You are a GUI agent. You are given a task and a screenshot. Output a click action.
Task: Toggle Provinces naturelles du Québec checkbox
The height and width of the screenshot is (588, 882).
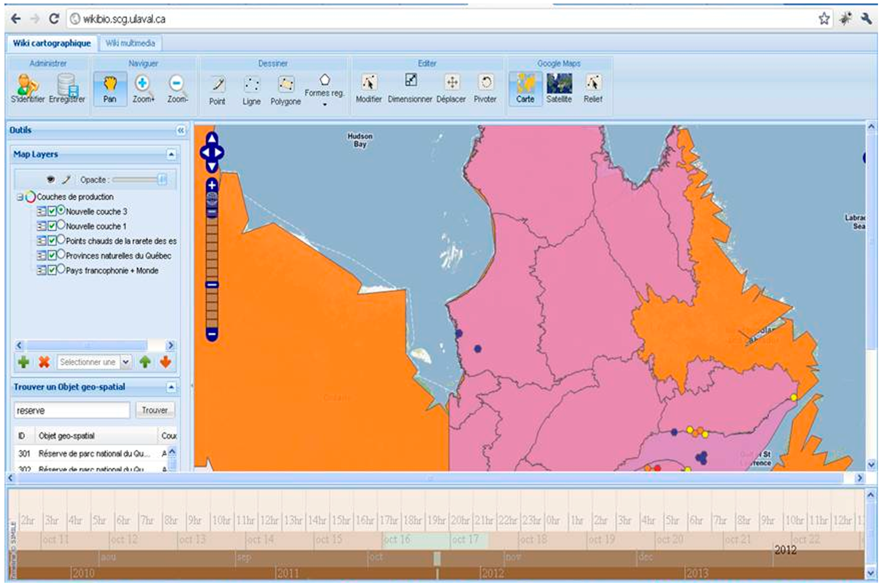click(52, 255)
